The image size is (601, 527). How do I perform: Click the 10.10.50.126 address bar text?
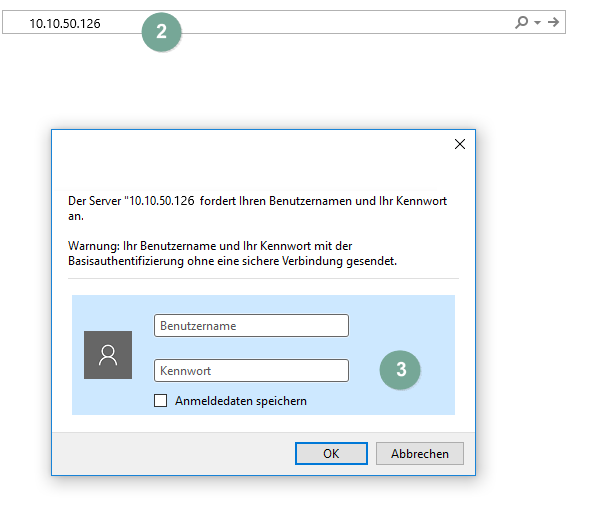pos(64,22)
